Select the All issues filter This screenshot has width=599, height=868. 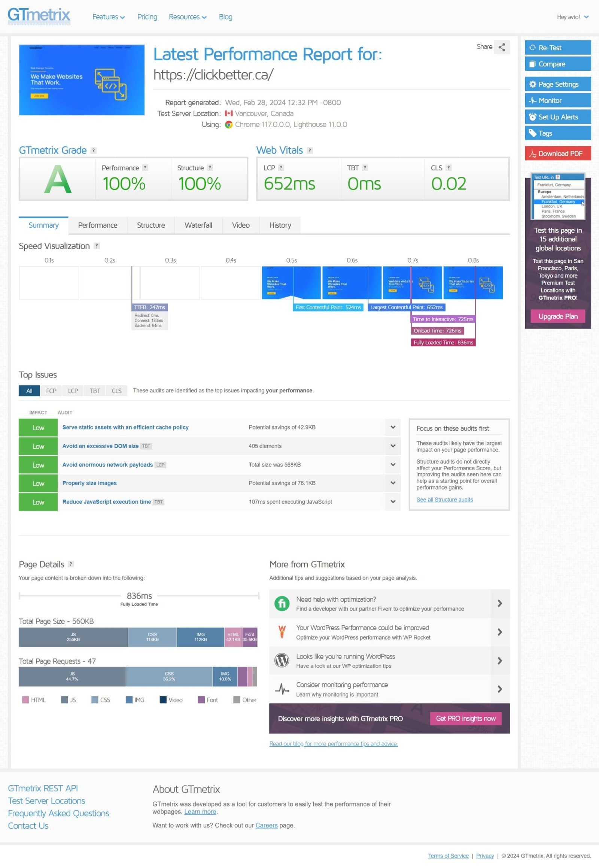[x=29, y=391]
